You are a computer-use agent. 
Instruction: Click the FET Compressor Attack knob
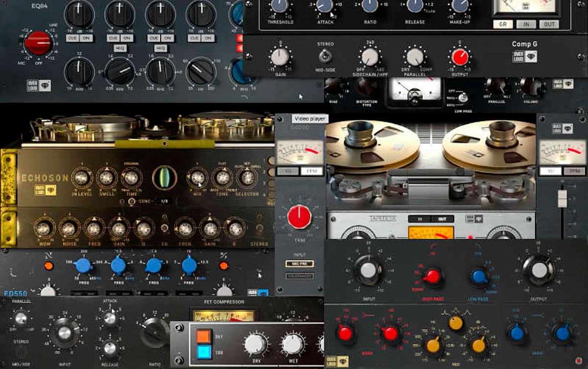click(110, 319)
